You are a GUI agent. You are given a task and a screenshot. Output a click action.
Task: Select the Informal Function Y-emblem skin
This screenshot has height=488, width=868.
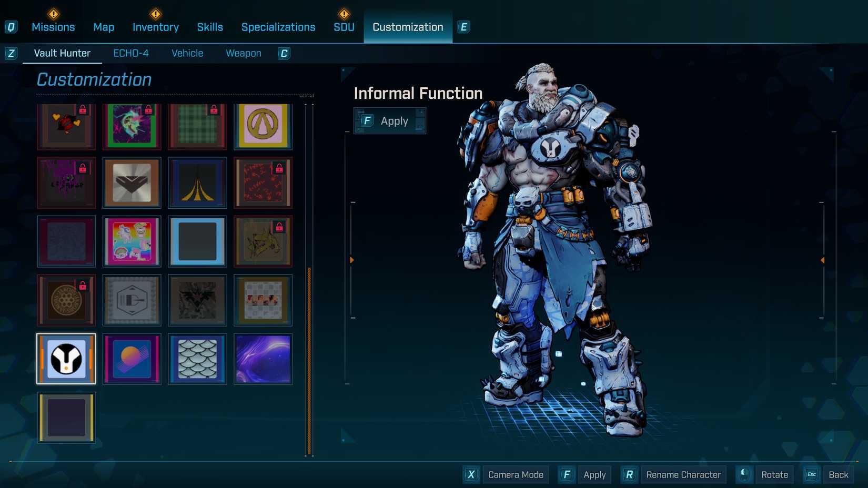[x=66, y=359]
